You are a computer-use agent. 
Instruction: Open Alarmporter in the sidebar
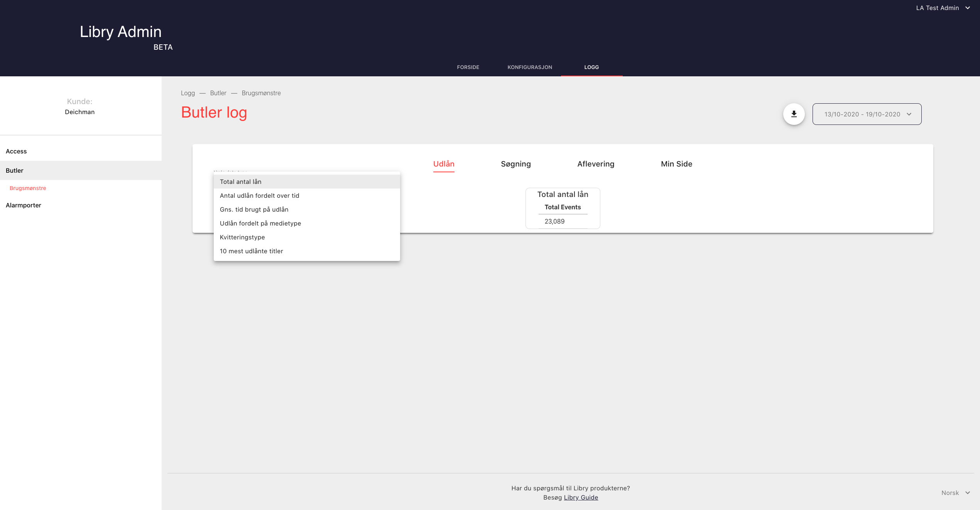[x=24, y=205]
